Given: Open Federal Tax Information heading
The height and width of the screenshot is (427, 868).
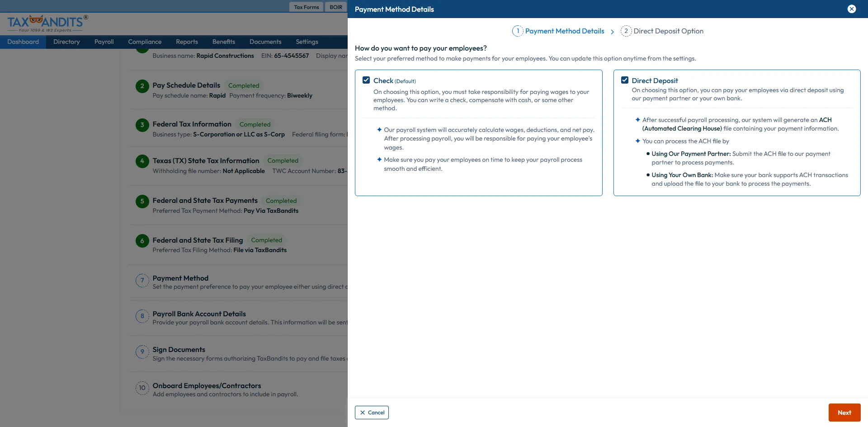Looking at the screenshot, I should point(192,124).
